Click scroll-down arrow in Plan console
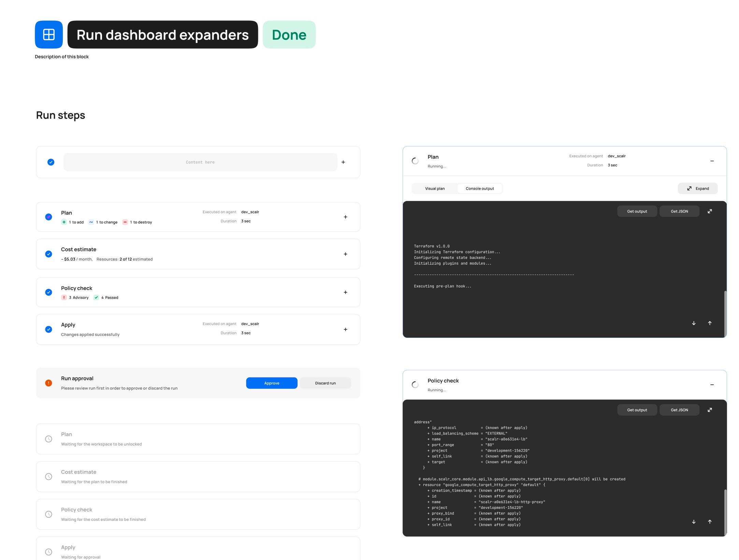 tap(694, 323)
